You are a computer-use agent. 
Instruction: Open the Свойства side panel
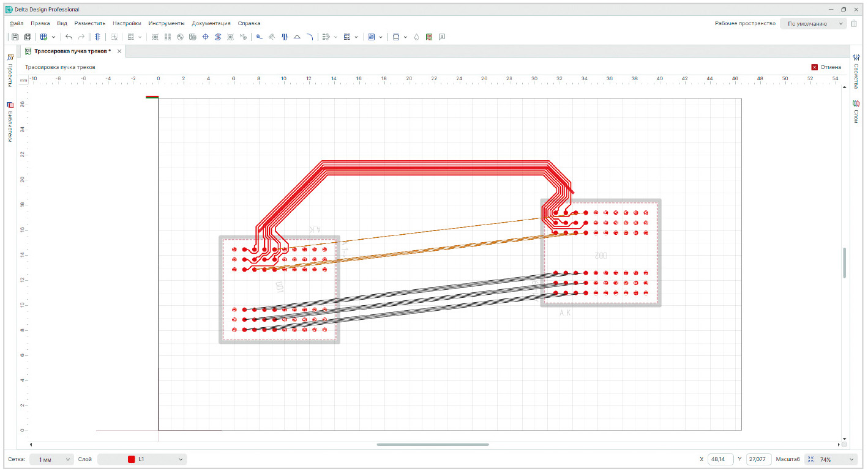click(856, 72)
